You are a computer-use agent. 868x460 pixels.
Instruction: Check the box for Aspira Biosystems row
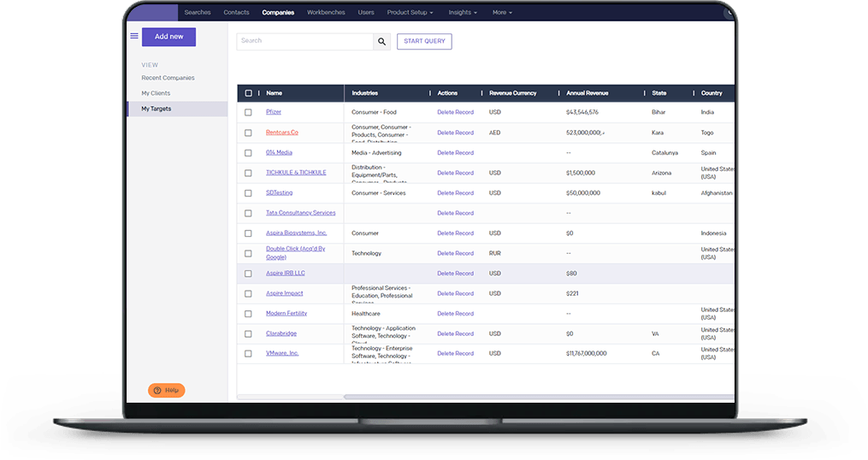click(x=249, y=233)
